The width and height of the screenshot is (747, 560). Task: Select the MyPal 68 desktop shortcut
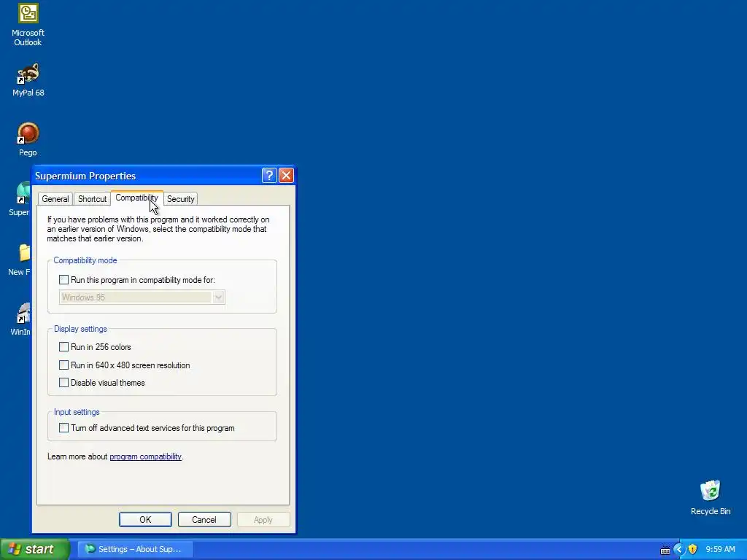(x=28, y=79)
